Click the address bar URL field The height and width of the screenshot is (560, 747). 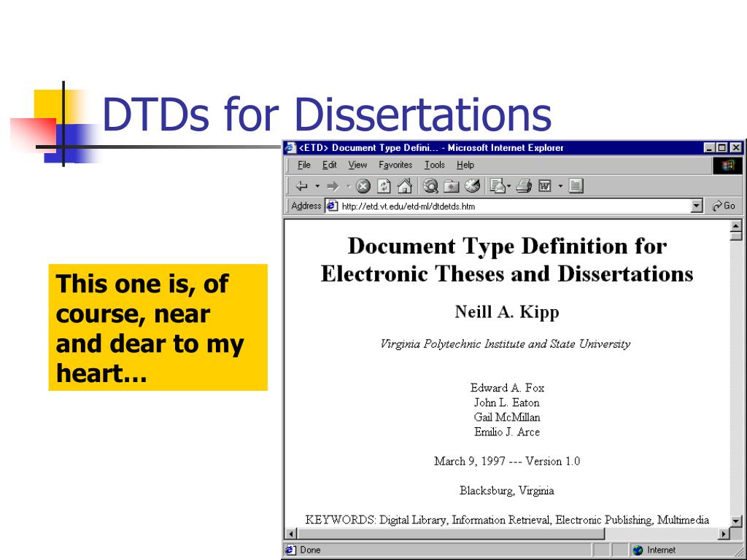pos(514,206)
